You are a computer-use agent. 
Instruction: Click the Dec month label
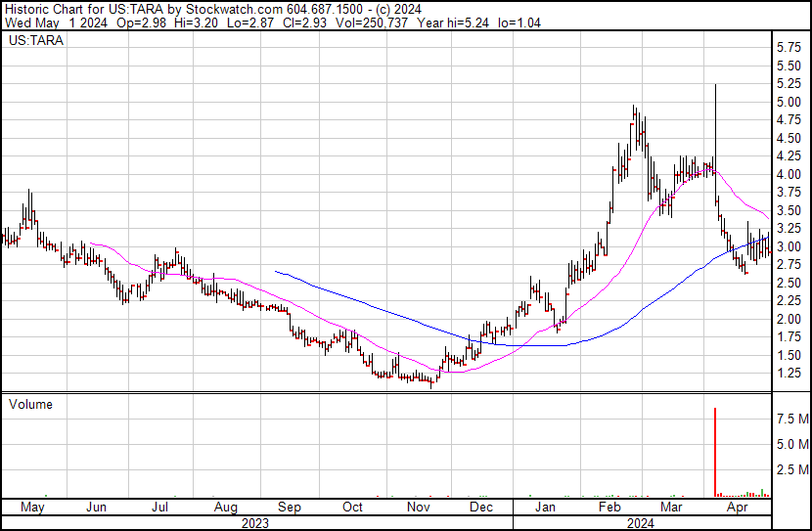pos(481,508)
